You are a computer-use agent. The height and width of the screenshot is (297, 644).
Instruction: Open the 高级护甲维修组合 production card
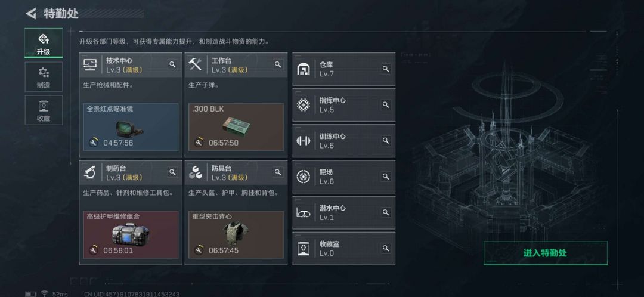pos(131,234)
